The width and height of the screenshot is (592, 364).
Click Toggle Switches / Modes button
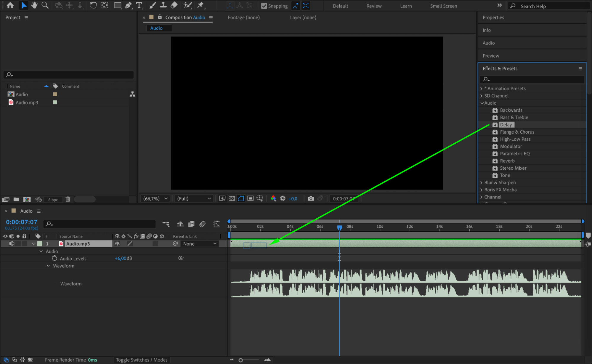click(x=142, y=360)
